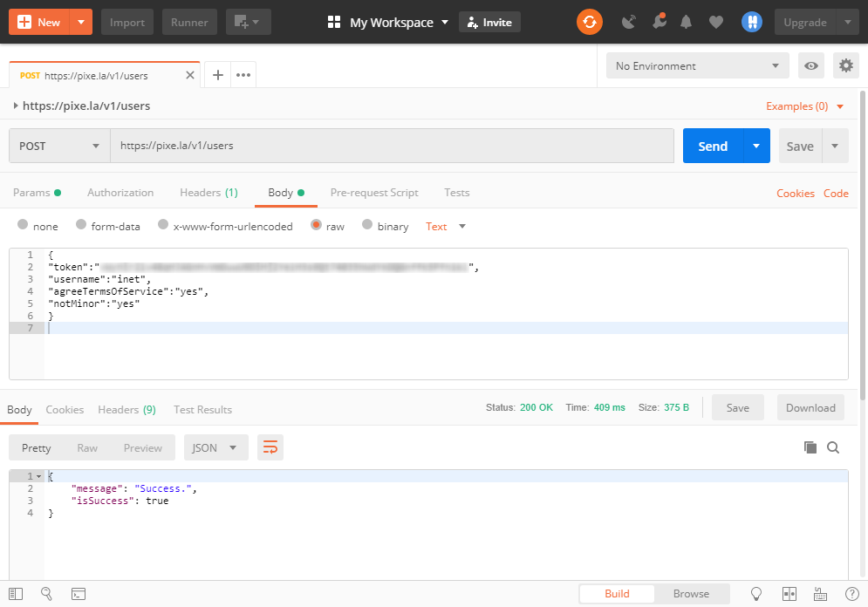868x607 pixels.
Task: Expand the Examples (0) dropdown
Action: click(804, 106)
